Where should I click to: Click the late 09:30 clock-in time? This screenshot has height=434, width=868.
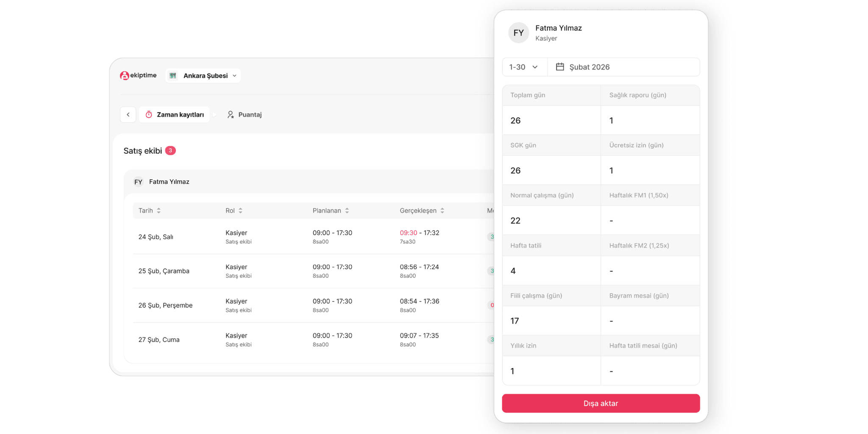pos(408,233)
